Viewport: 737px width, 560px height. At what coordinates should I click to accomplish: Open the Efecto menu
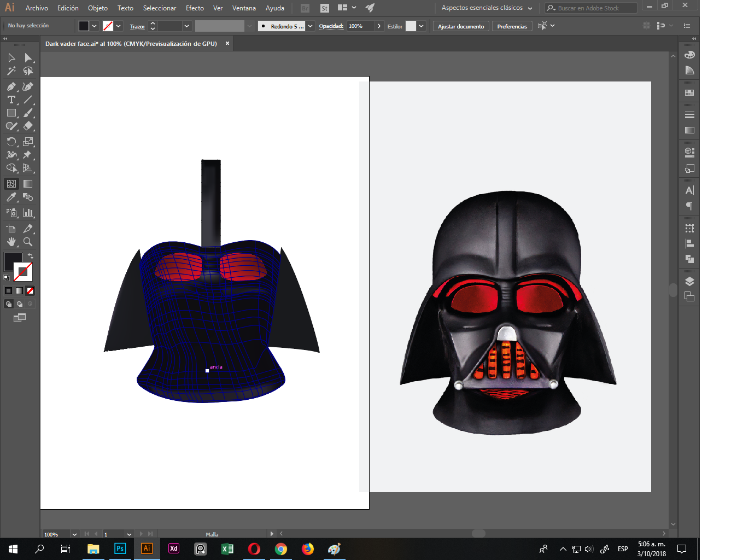(195, 8)
